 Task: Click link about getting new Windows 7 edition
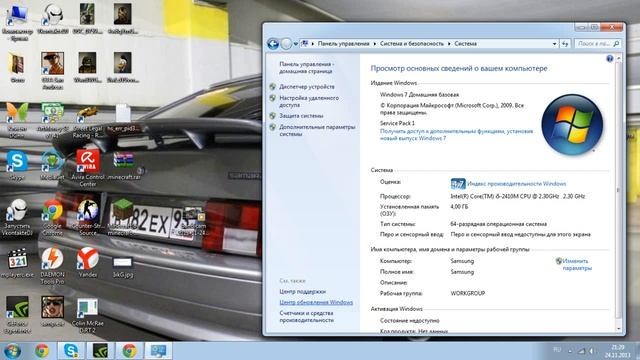456,135
